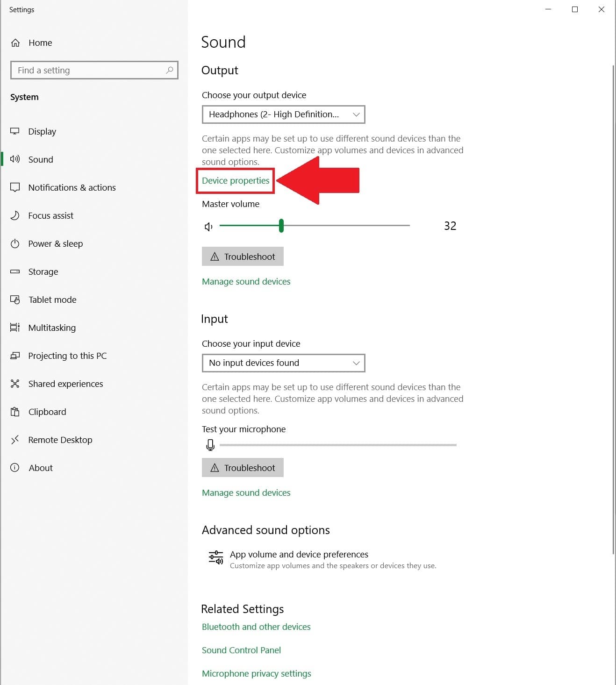Screen dimensions: 616x685
Task: Click the App volume mixer icon
Action: click(215, 558)
